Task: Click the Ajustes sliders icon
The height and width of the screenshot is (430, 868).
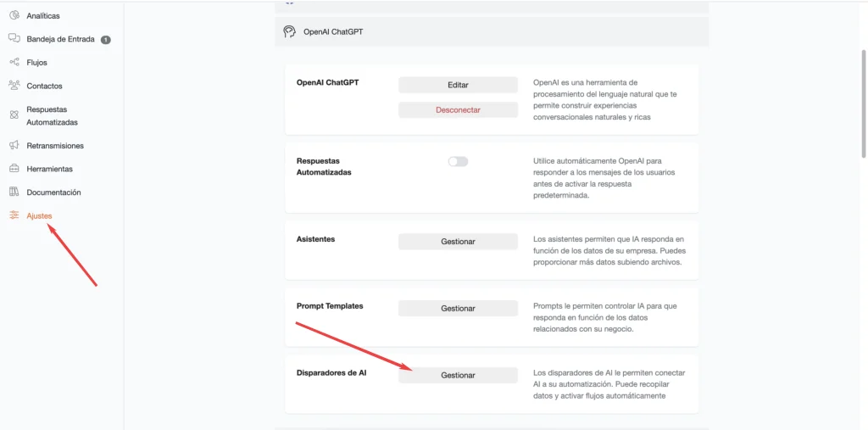Action: point(14,215)
